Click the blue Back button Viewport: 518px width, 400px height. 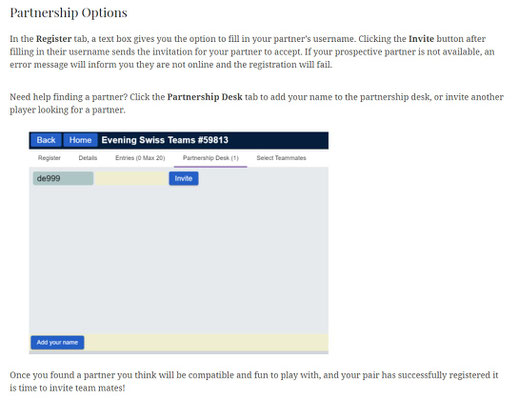click(x=46, y=140)
